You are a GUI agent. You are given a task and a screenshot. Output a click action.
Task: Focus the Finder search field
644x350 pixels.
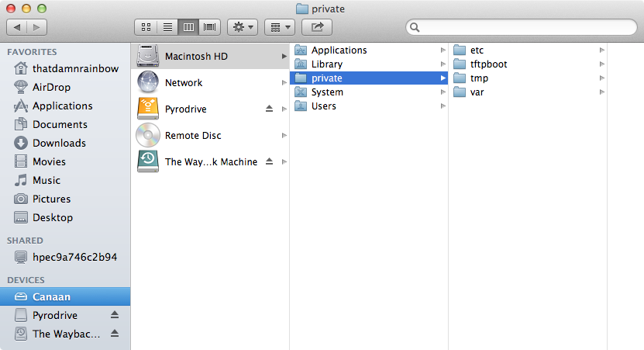(522, 27)
